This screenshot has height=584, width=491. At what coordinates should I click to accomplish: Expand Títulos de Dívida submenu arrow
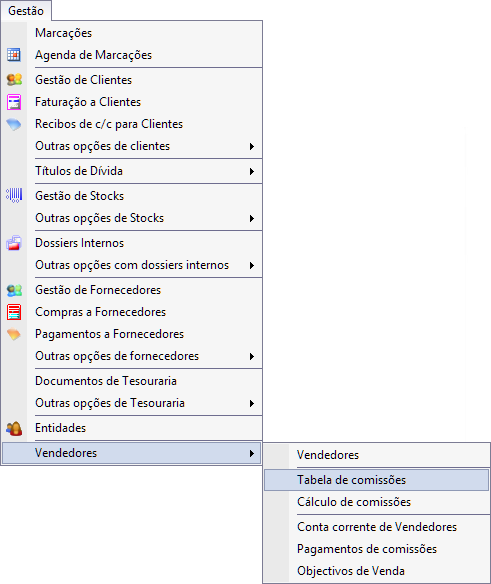tap(252, 171)
